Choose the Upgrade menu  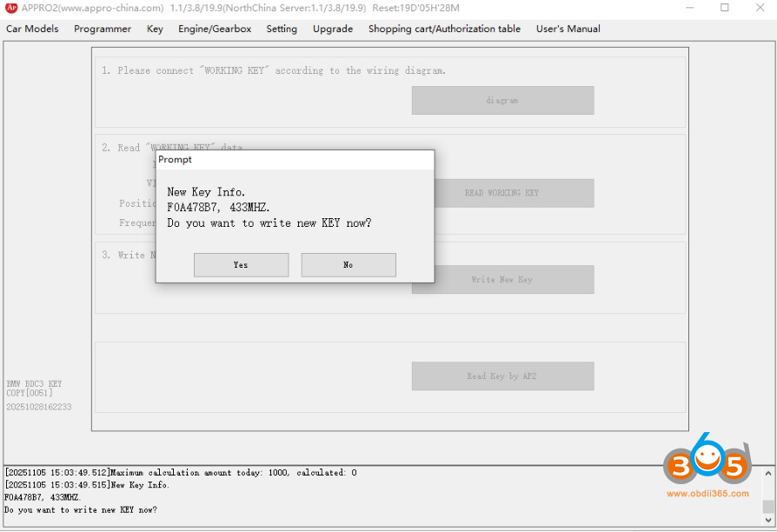(333, 29)
